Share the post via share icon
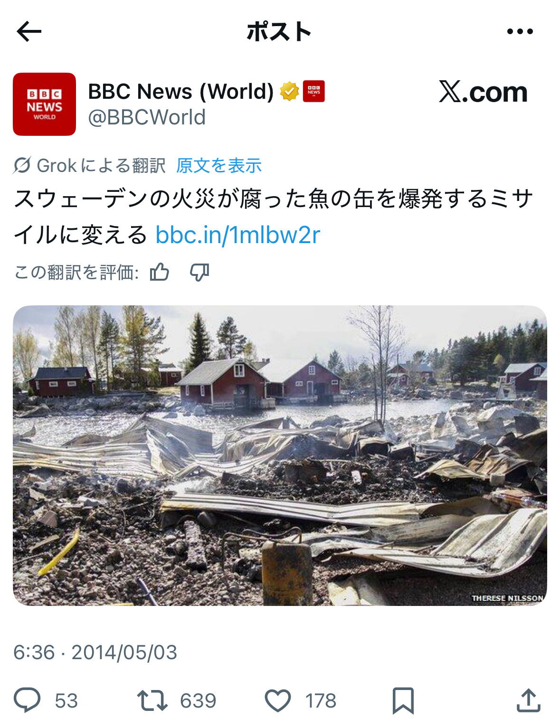The image size is (560, 728). tap(528, 700)
